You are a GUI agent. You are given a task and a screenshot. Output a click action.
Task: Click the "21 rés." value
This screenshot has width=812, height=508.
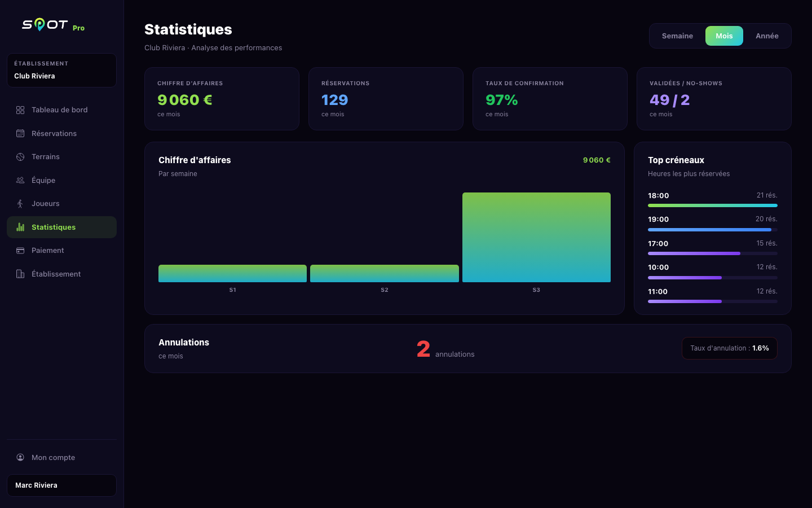(767, 195)
